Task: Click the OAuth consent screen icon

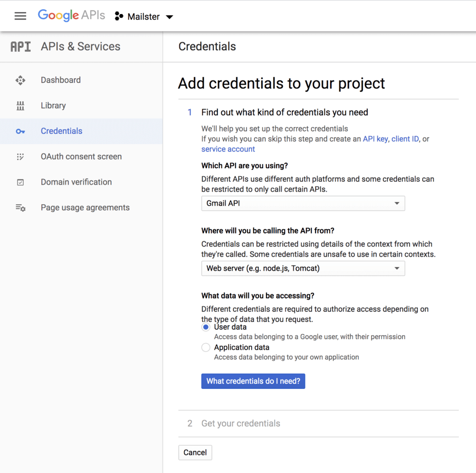Action: (20, 157)
